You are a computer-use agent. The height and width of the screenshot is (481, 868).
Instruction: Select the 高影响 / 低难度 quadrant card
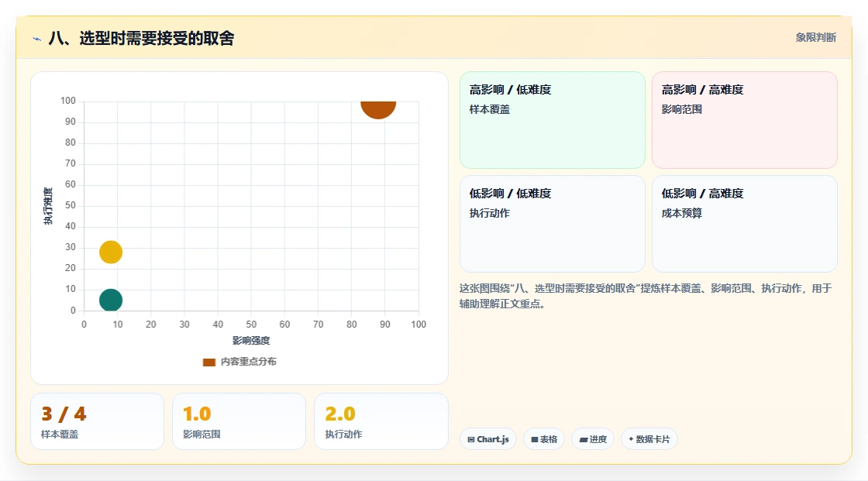[553, 120]
